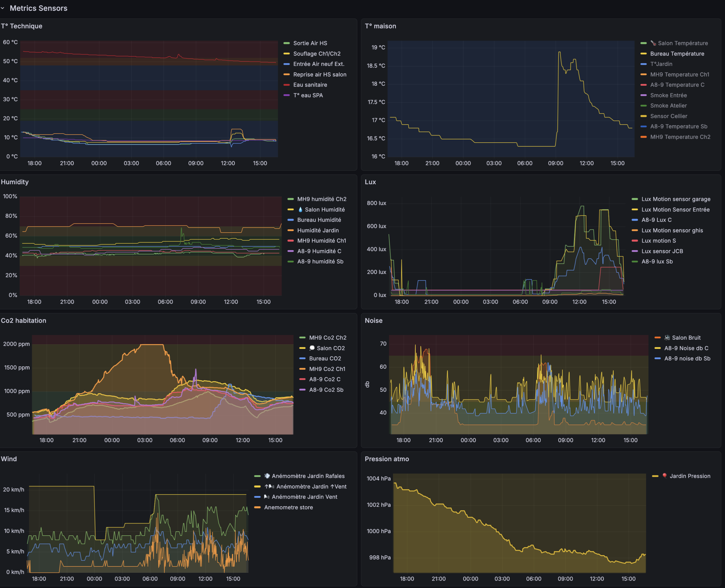
Task: Toggle the Bureau Température legend series
Action: (677, 53)
